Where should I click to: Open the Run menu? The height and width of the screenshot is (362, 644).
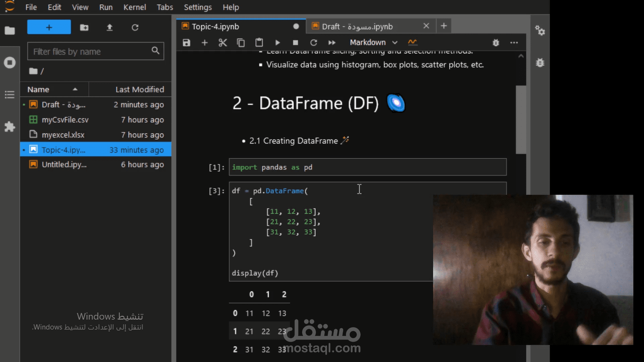point(106,7)
